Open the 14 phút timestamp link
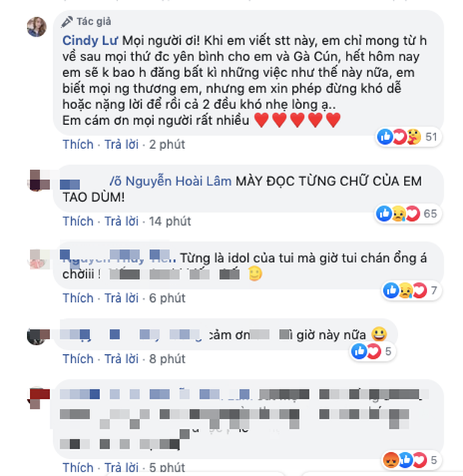 pyautogui.click(x=170, y=221)
